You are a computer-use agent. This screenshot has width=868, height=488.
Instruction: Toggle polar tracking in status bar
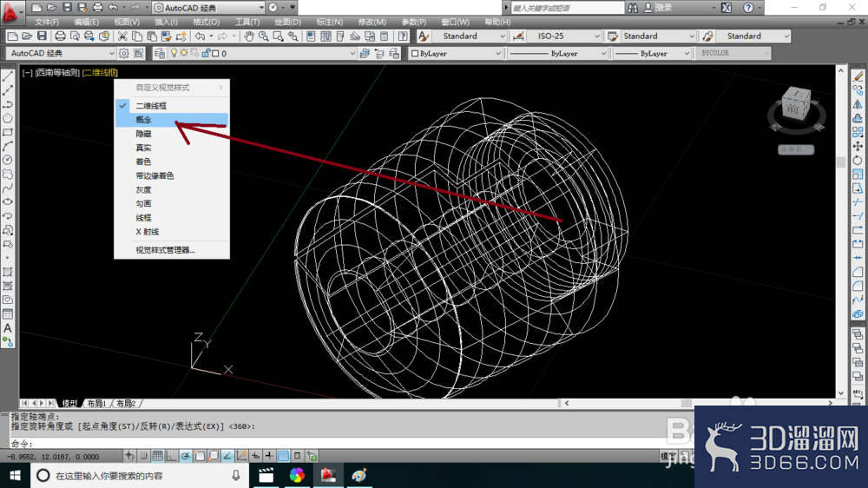click(x=186, y=456)
